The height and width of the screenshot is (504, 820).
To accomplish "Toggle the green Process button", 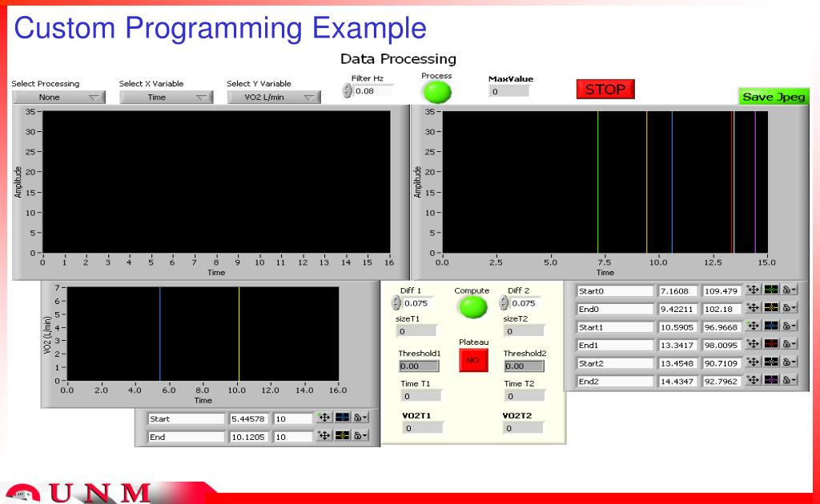I will pos(437,93).
